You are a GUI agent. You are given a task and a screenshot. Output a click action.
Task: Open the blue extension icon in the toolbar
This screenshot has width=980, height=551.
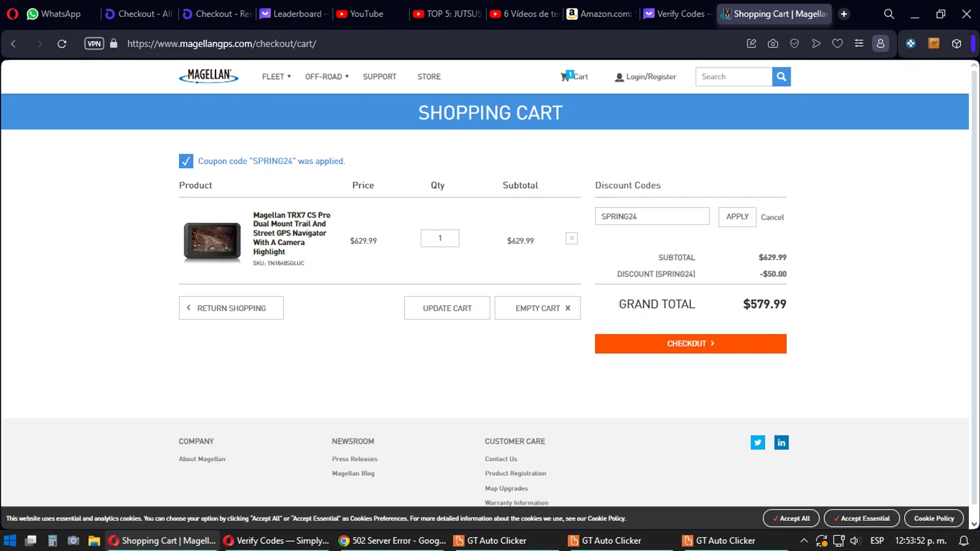[911, 44]
